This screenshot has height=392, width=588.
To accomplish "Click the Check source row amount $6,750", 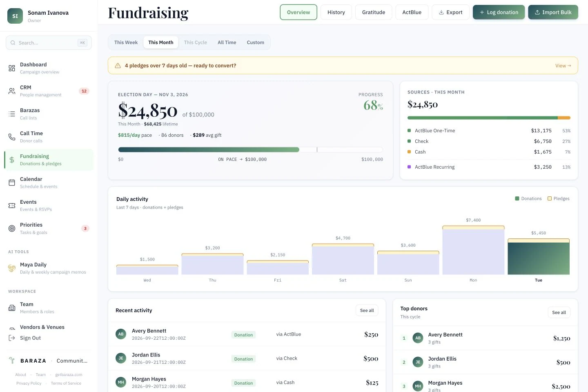I will click(543, 141).
